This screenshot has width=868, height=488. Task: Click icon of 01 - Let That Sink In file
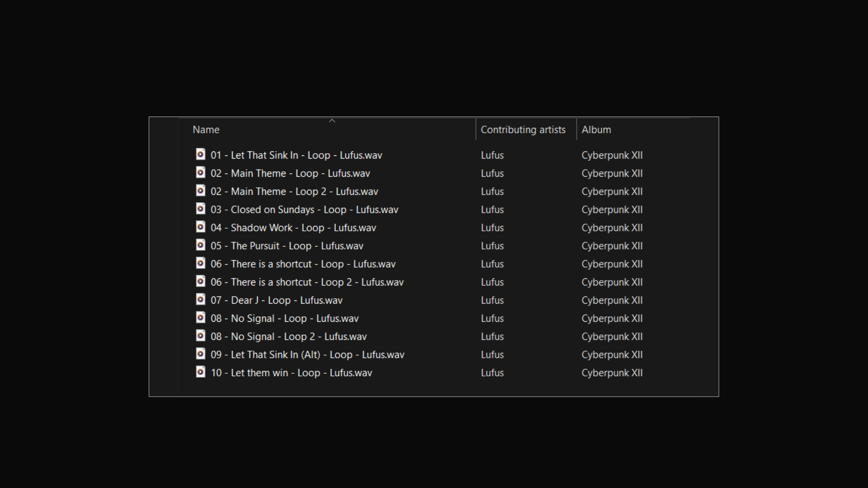200,155
